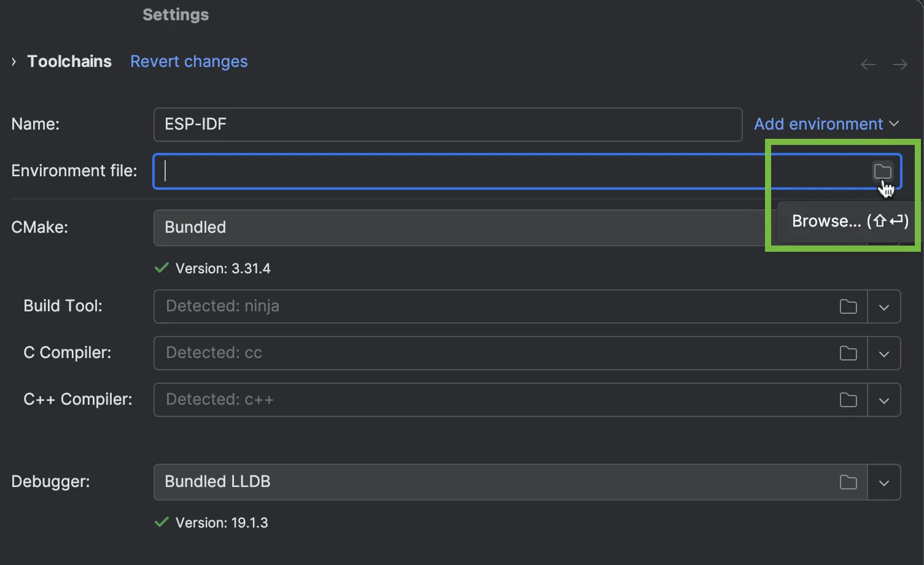Open C++ Compiler folder browse icon

[x=848, y=400]
